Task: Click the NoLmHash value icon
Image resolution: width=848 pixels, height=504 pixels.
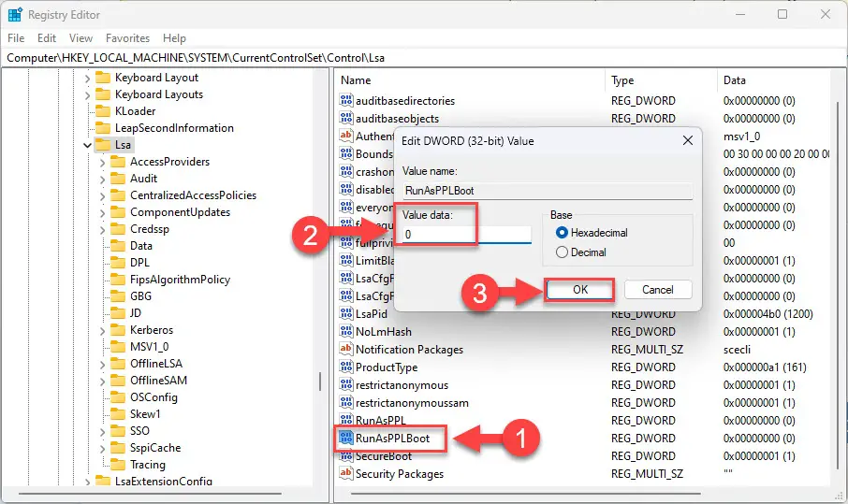Action: [346, 332]
